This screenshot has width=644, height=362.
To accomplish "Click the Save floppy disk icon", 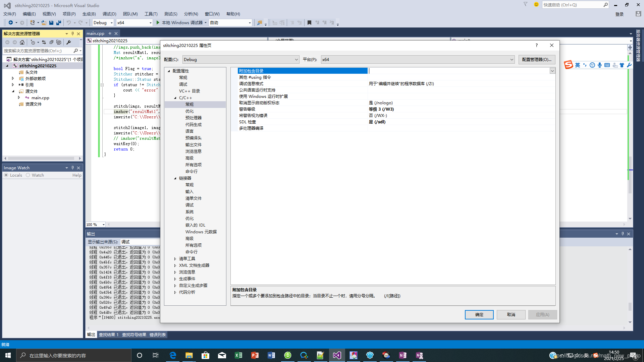I will tap(51, 23).
